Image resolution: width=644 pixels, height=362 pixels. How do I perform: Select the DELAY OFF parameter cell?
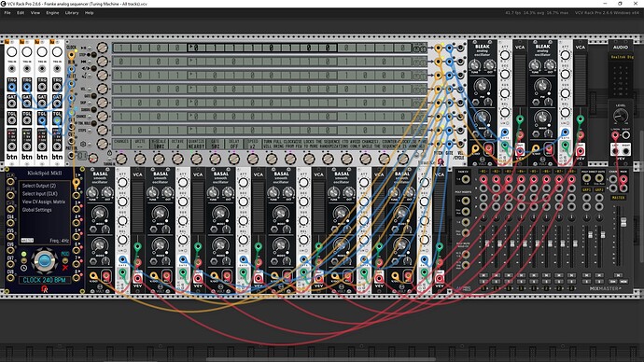(233, 144)
